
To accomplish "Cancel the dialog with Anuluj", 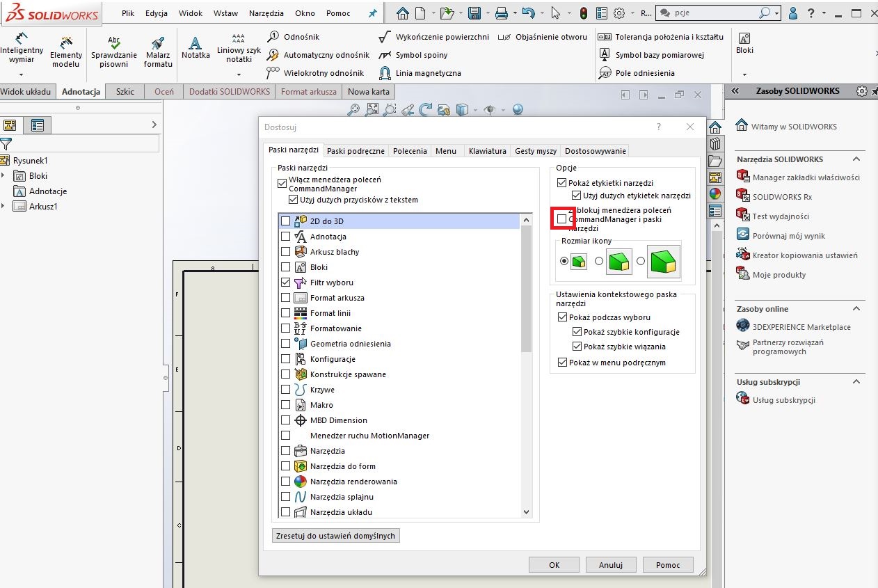I will tap(611, 565).
